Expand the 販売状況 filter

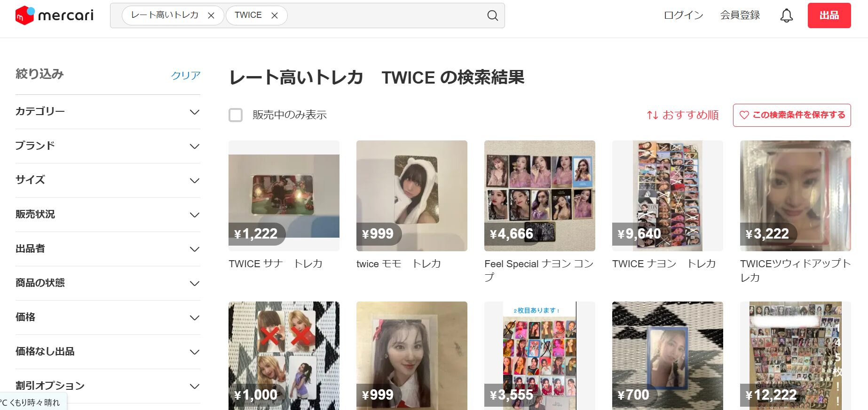pyautogui.click(x=108, y=215)
